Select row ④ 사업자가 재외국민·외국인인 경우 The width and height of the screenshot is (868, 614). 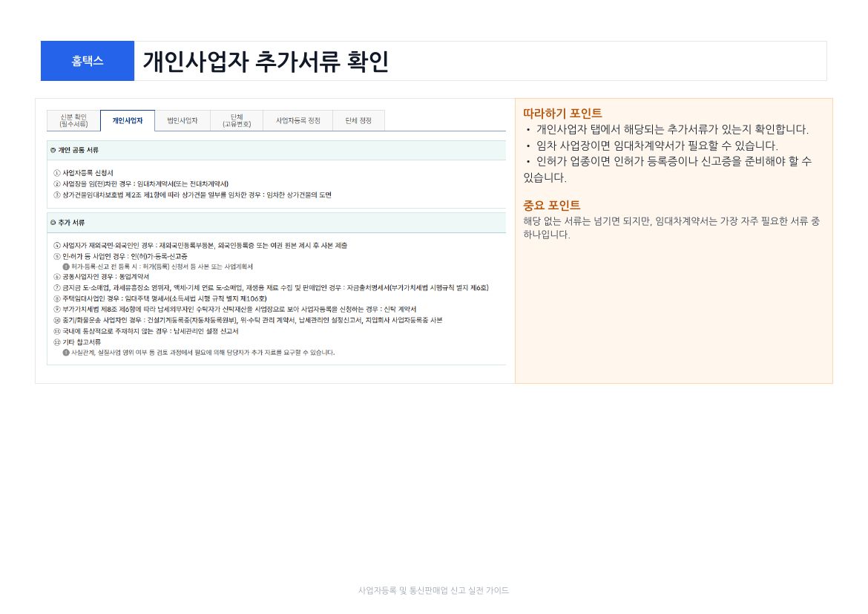[x=200, y=246]
